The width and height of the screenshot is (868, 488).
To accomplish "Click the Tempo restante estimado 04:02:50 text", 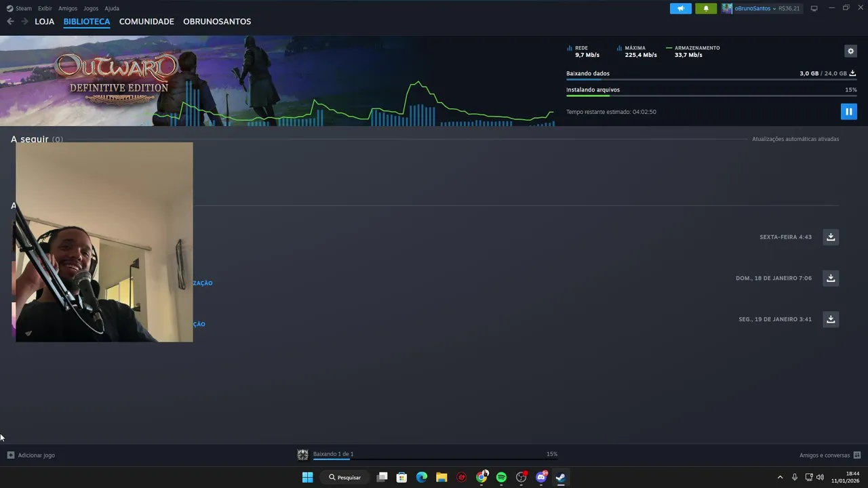I will (x=611, y=112).
